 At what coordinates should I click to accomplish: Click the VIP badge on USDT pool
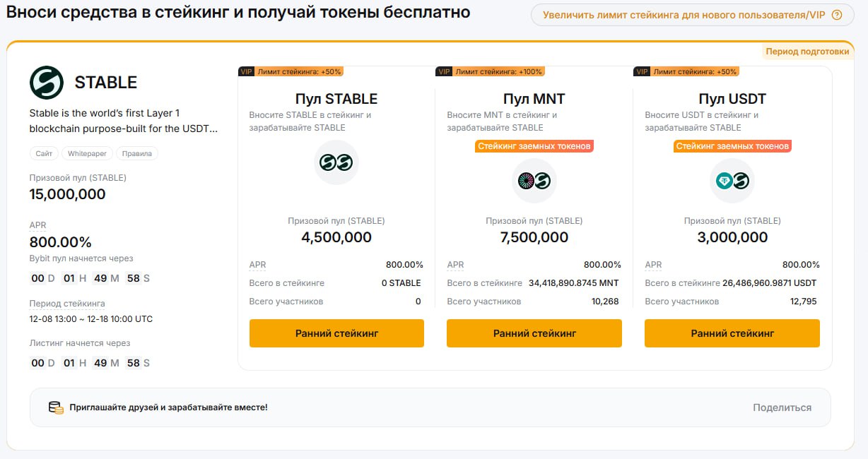(642, 71)
